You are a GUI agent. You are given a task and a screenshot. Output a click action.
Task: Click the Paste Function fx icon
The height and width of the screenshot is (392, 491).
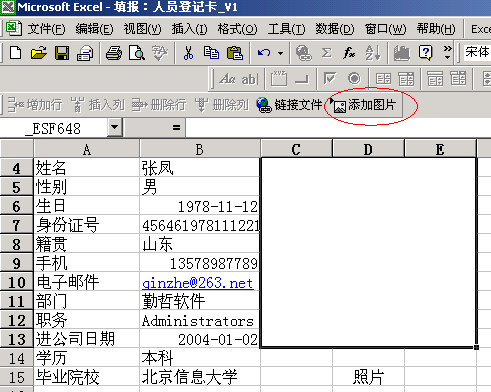pos(349,53)
